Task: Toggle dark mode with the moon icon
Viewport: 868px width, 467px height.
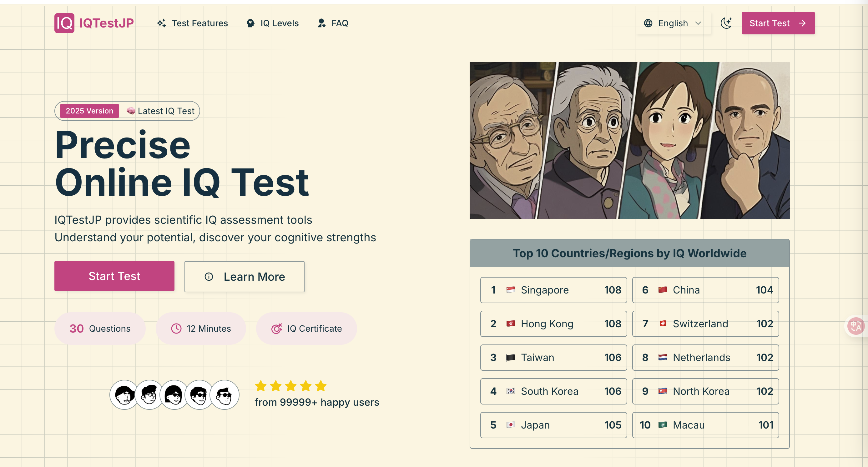Action: point(726,23)
